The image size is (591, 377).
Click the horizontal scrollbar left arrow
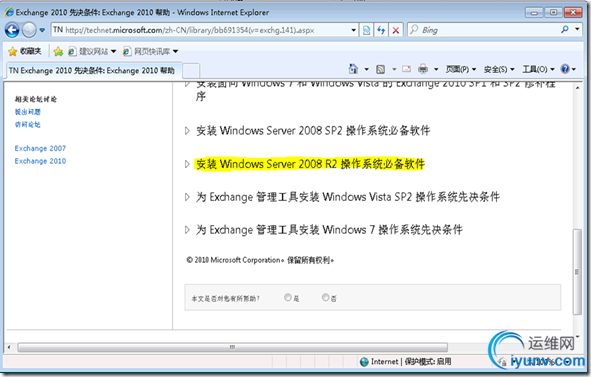coord(9,347)
